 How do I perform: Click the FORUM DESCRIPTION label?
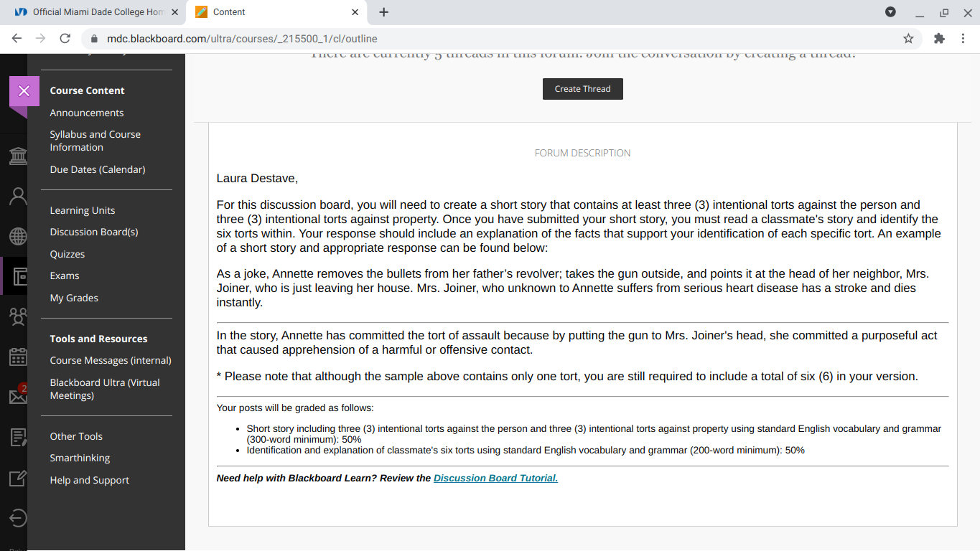[582, 153]
